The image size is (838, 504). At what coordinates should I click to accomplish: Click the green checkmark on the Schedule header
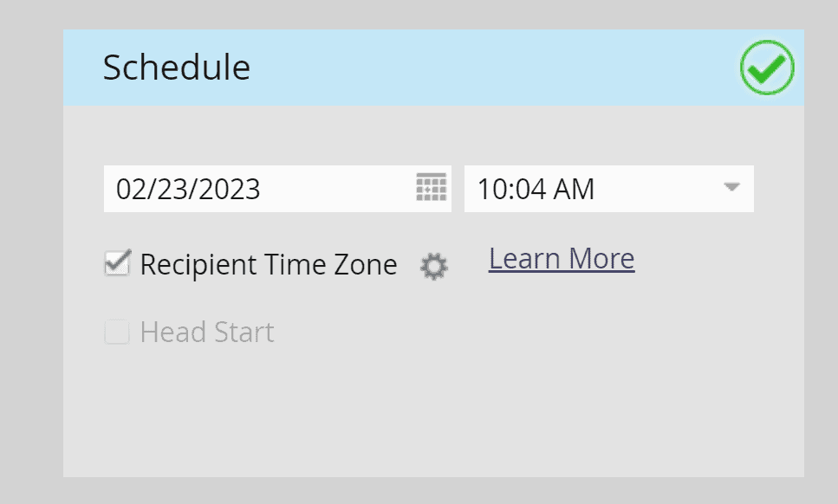click(766, 67)
